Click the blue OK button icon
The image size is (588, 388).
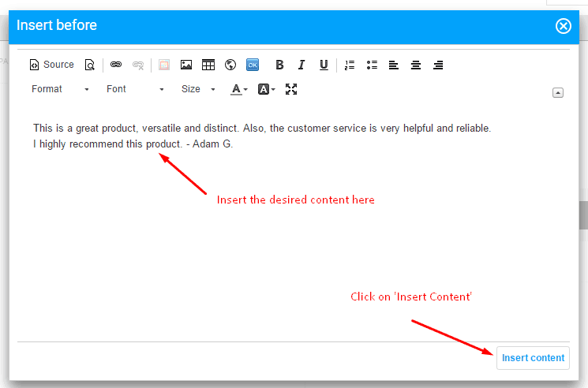253,65
